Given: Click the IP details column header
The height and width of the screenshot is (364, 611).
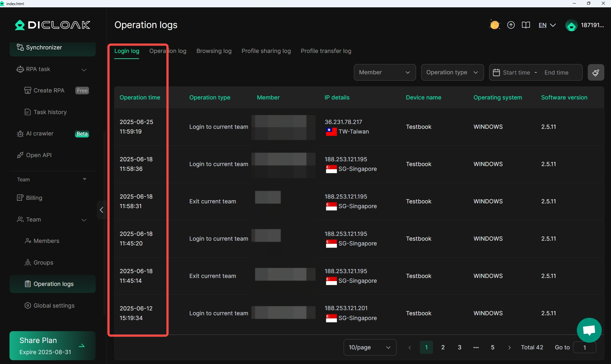Looking at the screenshot, I should pyautogui.click(x=337, y=98).
